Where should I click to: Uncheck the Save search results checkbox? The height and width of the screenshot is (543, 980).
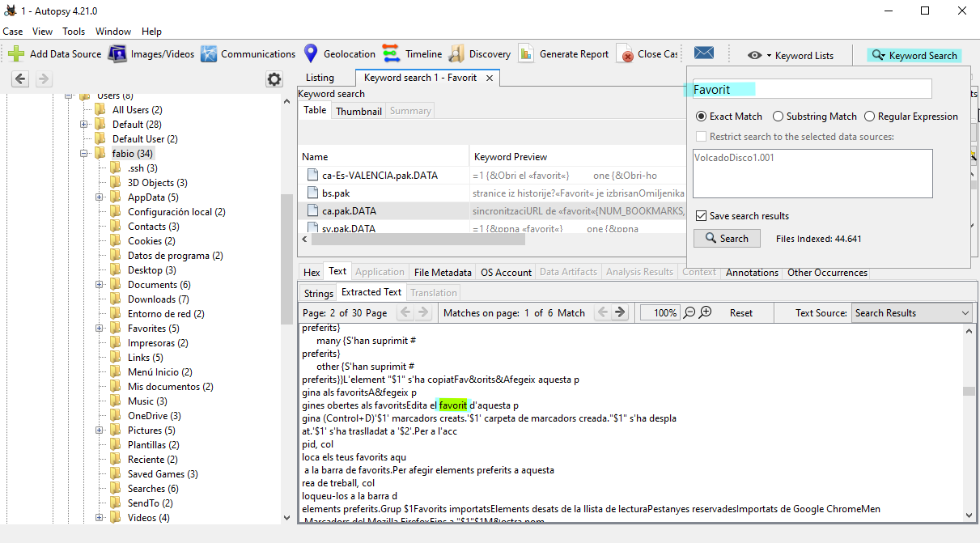point(701,216)
